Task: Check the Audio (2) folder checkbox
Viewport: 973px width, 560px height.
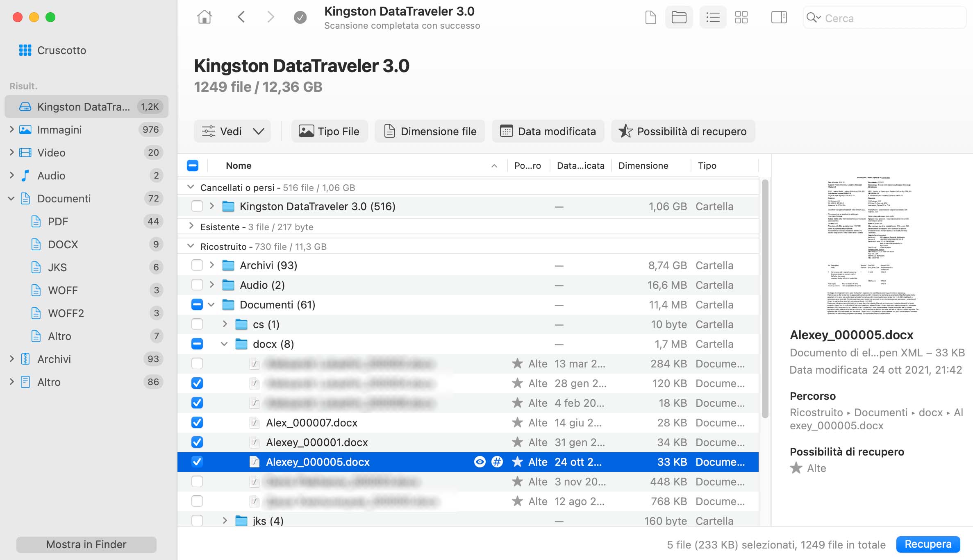Action: [197, 285]
